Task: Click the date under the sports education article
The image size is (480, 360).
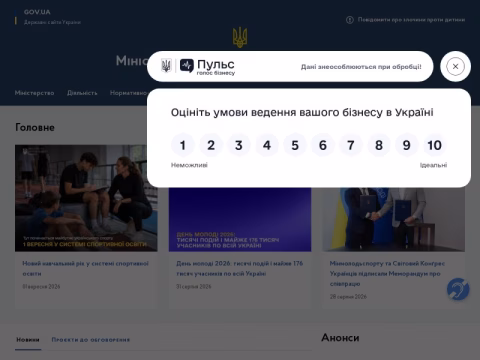Action: [x=41, y=286]
